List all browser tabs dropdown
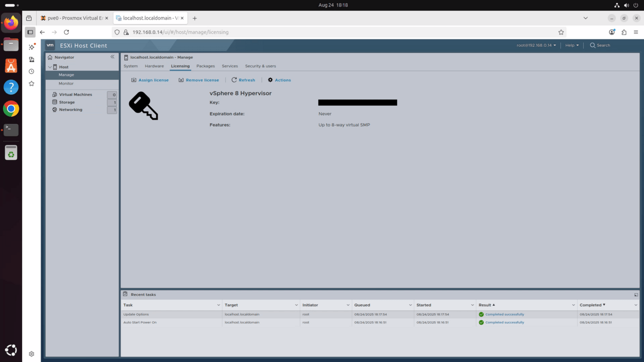This screenshot has width=644, height=362. click(x=585, y=18)
